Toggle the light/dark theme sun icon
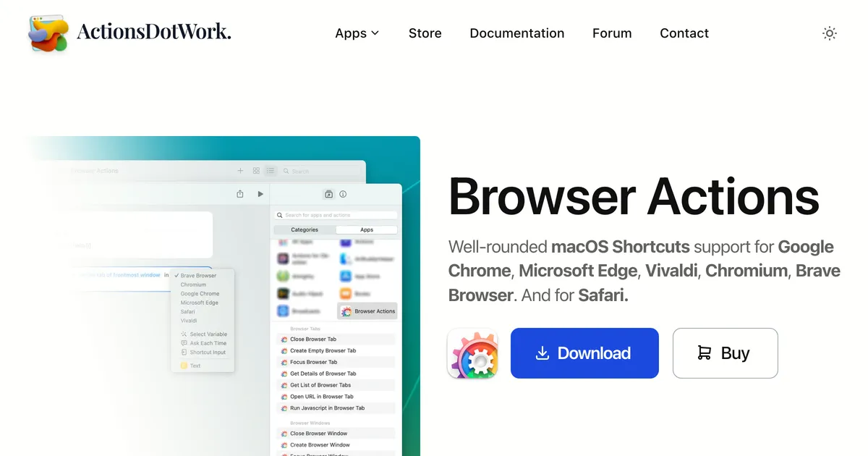The width and height of the screenshot is (868, 456). click(830, 33)
